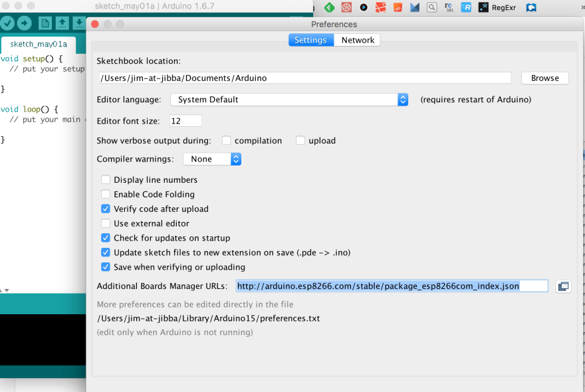The height and width of the screenshot is (392, 585).
Task: Click the Upload arrow button in Arduino toolbar
Action: pos(24,23)
